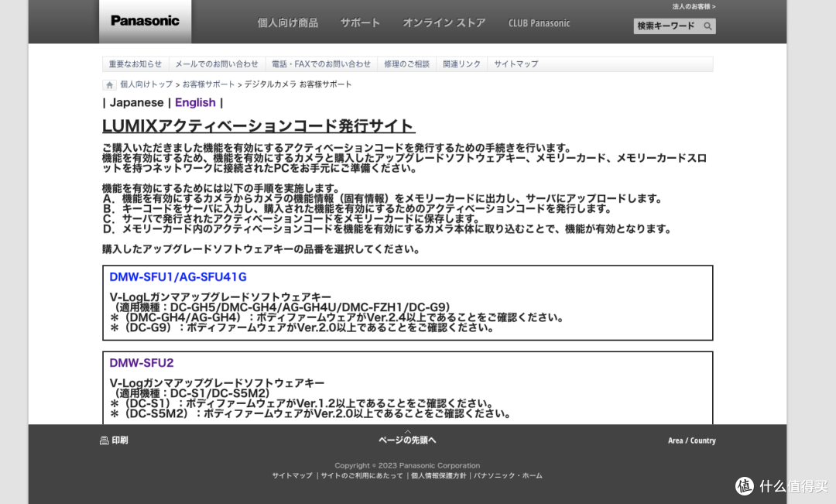Open メールでのお問い合わせ tab
This screenshot has width=836, height=504.
pyautogui.click(x=217, y=64)
